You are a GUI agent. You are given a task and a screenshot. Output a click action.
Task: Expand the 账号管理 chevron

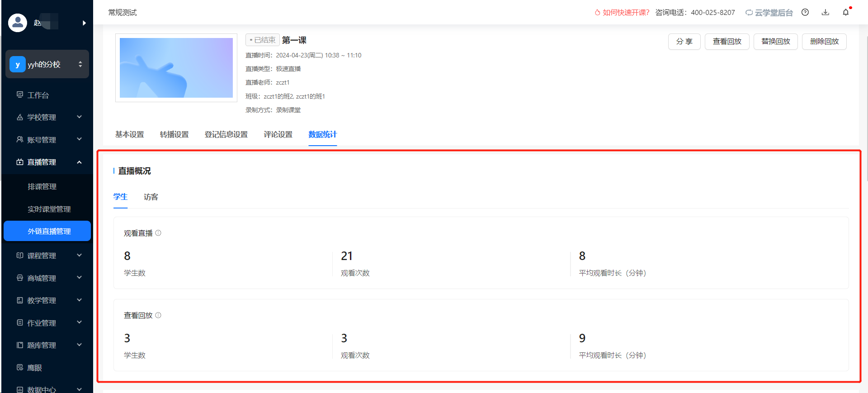(x=80, y=139)
